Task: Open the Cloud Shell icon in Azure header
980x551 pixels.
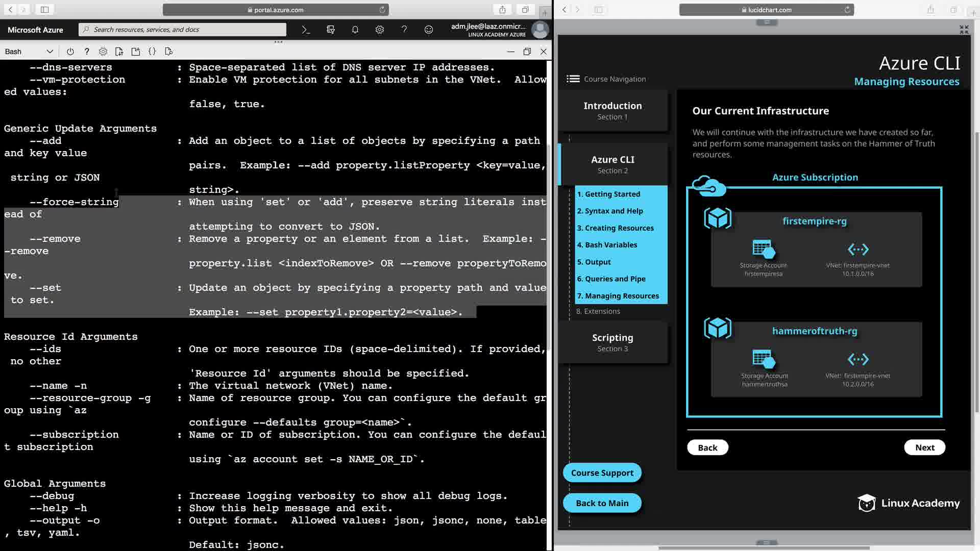Action: 306,30
